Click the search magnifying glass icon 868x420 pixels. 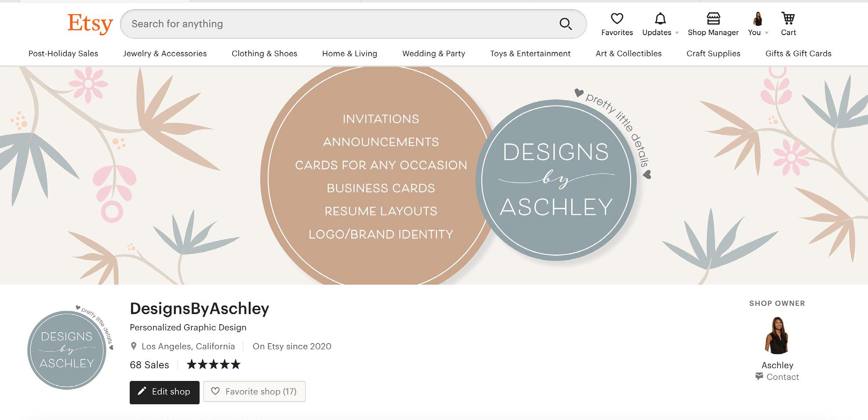566,24
